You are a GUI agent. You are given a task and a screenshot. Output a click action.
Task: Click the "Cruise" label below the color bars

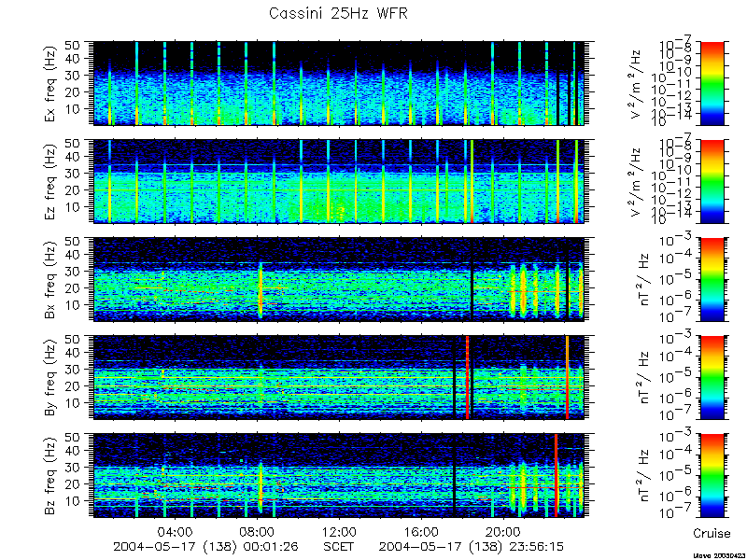click(712, 533)
